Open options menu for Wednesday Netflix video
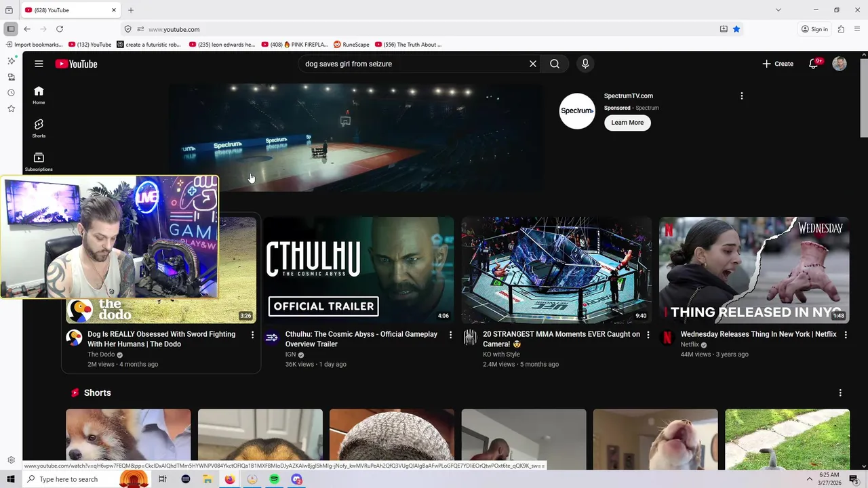The width and height of the screenshot is (868, 488). pos(846,335)
